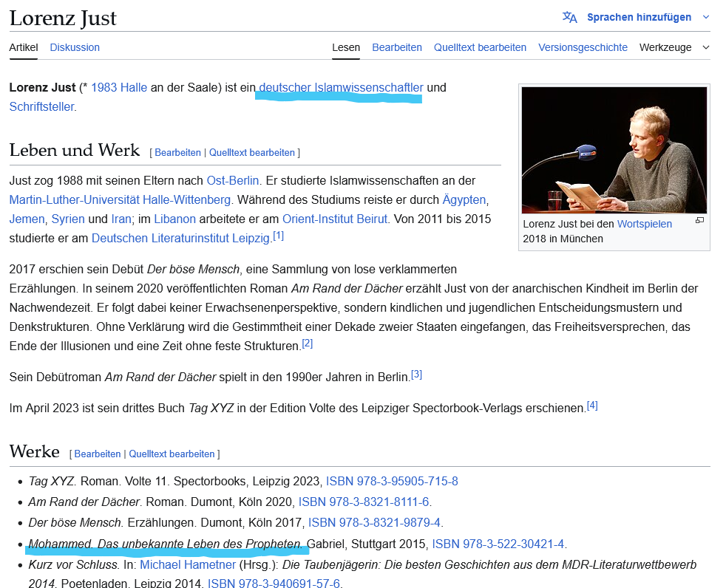Click the title Tag XYZ in Werke list
This screenshot has width=726, height=588.
click(x=52, y=481)
